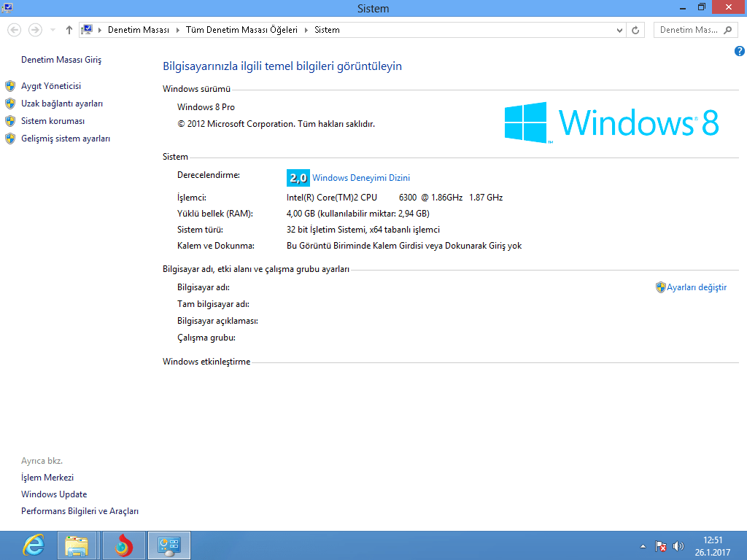Screen dimensions: 747x560
Task: Expand the arrow after Denetim Masası breadcrumb
Action: pos(178,30)
